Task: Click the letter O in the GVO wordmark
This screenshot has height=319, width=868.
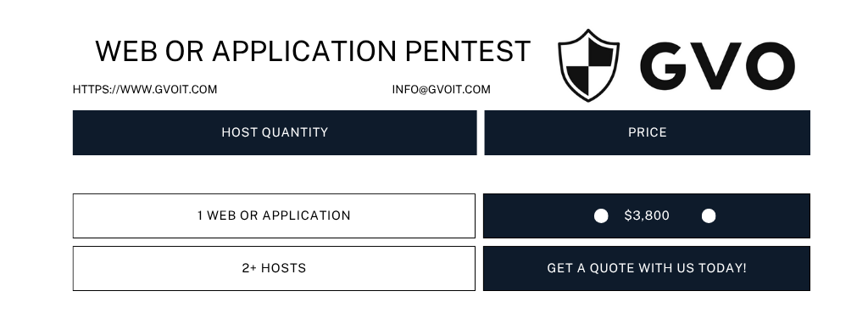Action: [771, 66]
